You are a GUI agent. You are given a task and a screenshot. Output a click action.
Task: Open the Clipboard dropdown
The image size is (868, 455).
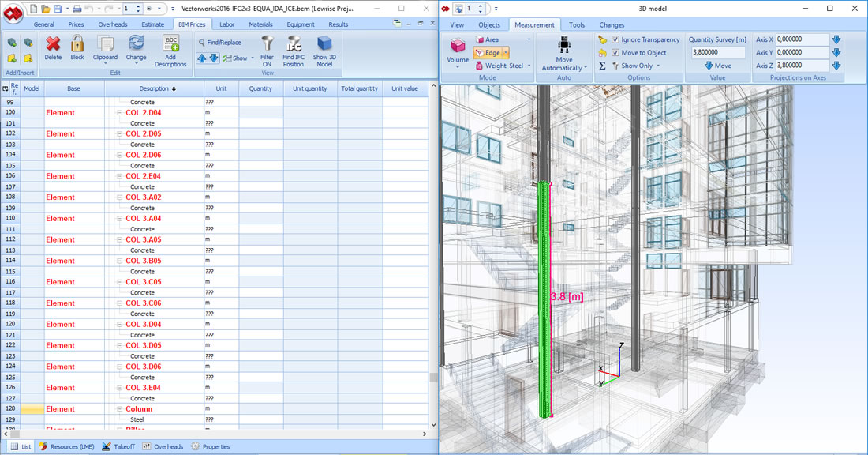click(x=105, y=64)
